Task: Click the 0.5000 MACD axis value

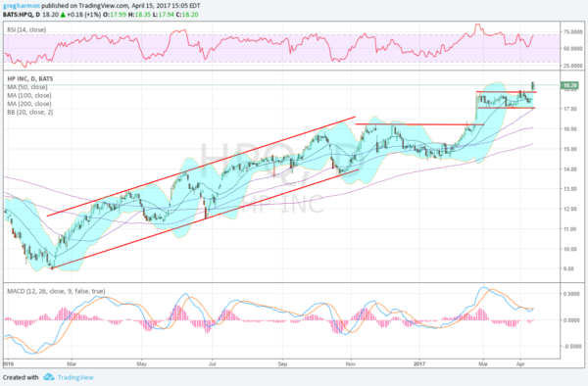Action: tap(572, 294)
